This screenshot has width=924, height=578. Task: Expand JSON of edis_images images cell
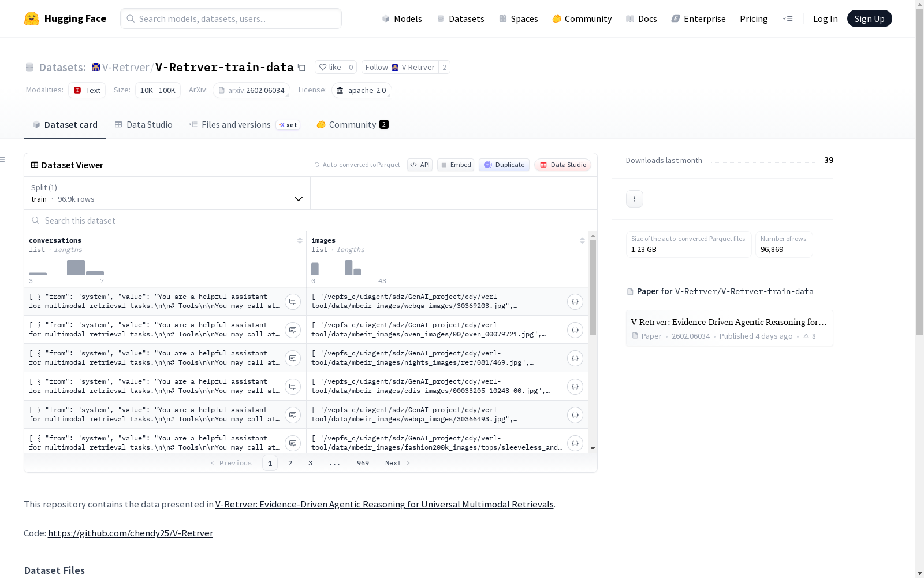pos(575,387)
